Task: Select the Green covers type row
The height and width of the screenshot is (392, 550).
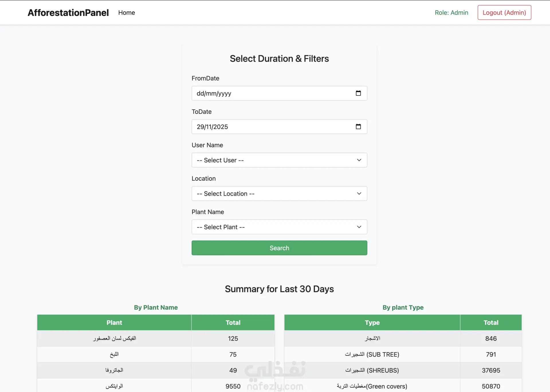Action: (x=372, y=386)
